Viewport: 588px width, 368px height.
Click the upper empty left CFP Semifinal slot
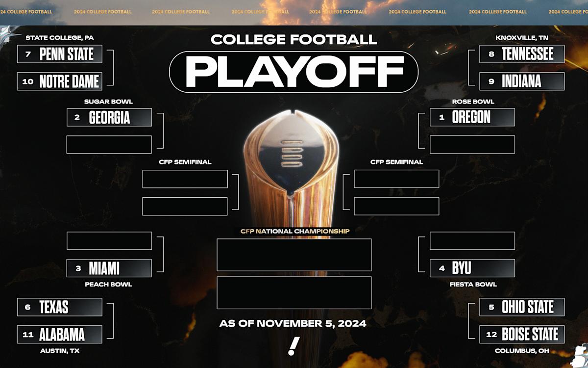(x=185, y=179)
